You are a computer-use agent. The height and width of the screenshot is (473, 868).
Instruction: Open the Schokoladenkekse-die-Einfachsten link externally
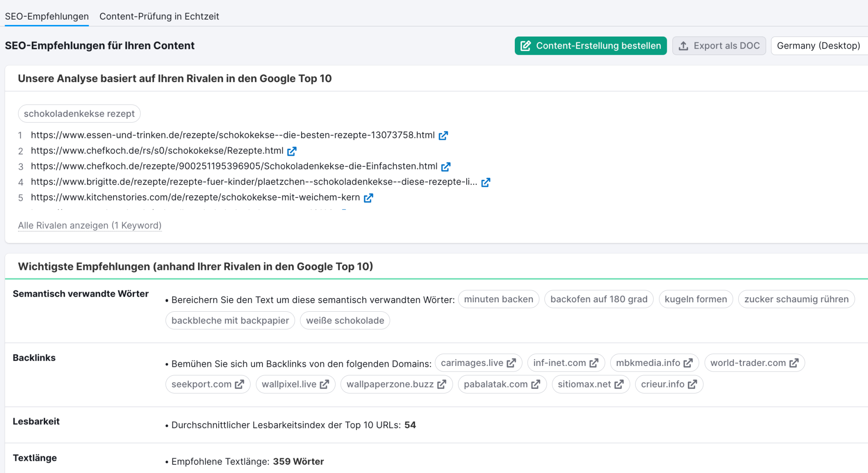point(446,166)
